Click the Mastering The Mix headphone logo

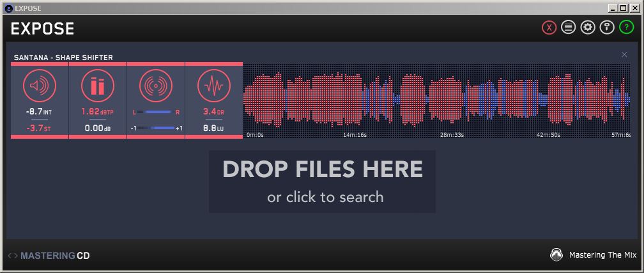click(x=556, y=254)
